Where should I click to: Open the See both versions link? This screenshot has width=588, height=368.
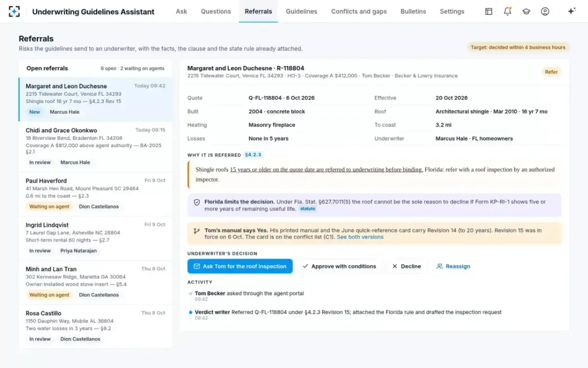tap(360, 237)
